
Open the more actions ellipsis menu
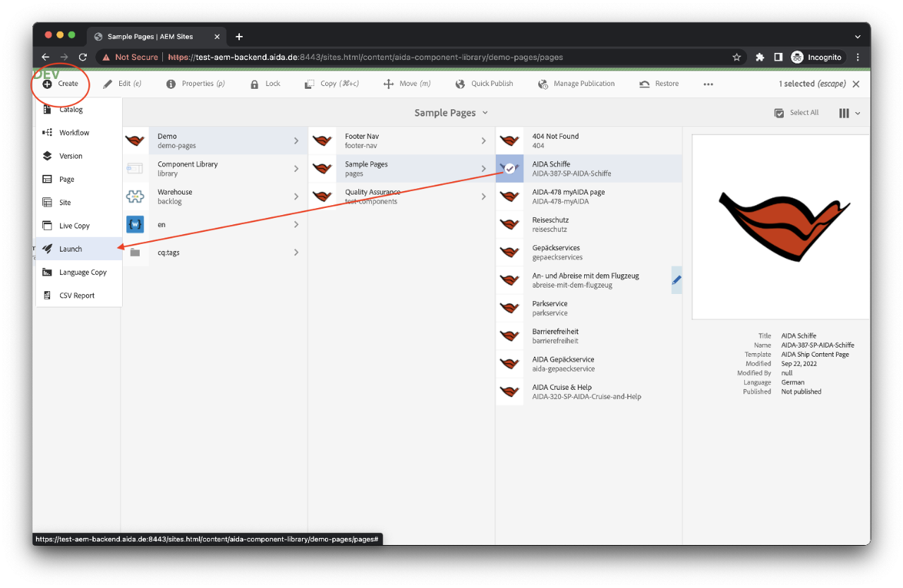tap(708, 84)
